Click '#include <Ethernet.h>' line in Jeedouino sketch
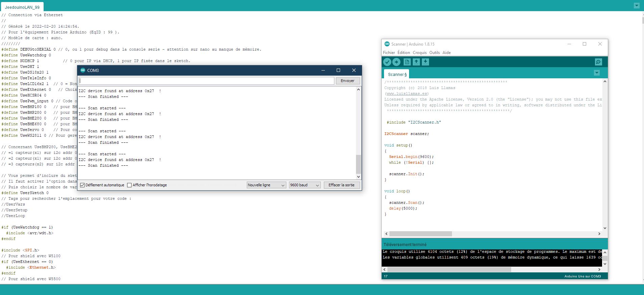Viewport: 644px width, 295px height. click(x=31, y=267)
